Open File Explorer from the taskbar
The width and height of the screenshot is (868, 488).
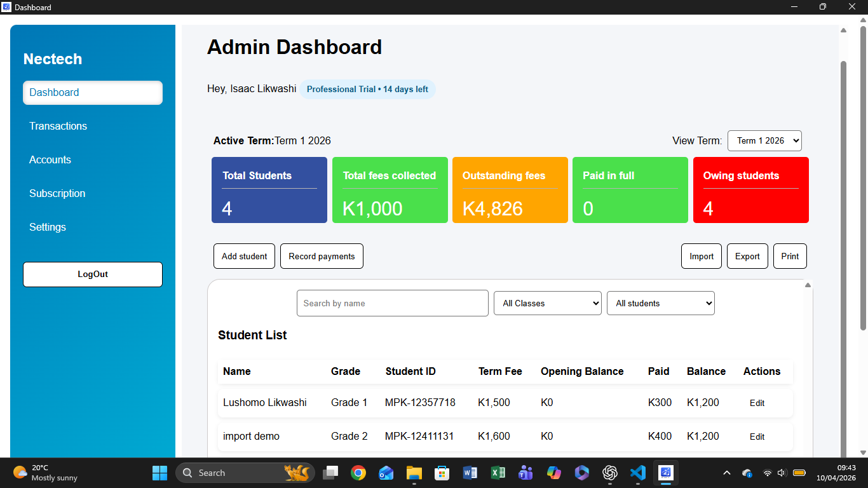[414, 473]
